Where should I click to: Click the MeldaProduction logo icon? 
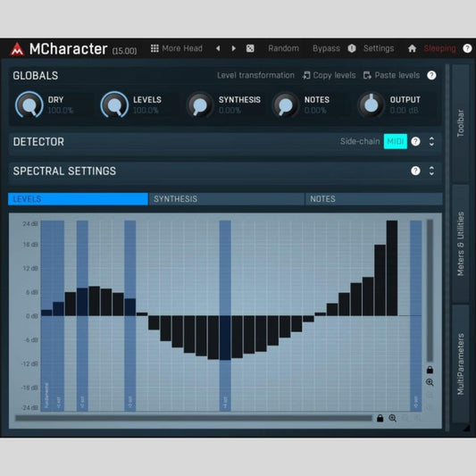point(17,49)
